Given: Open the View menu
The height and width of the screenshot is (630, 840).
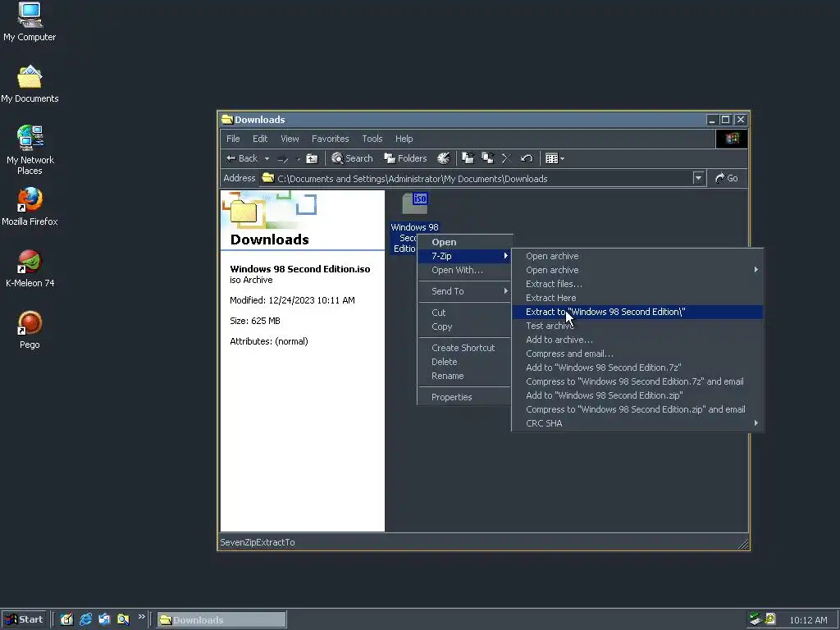Looking at the screenshot, I should coord(290,139).
